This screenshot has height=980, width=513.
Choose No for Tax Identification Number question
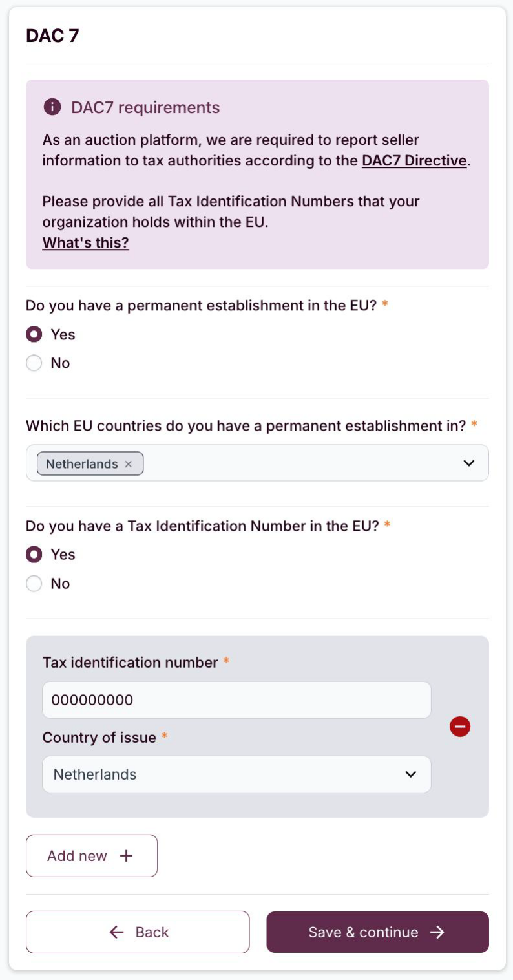click(x=34, y=584)
